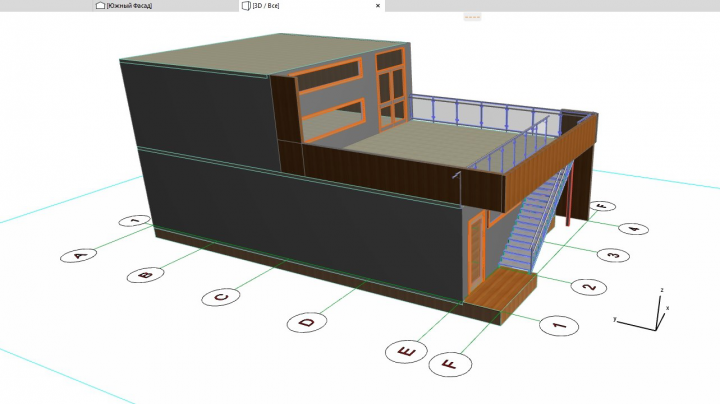Click the dashed handle below the tab bar
720x404 pixels.
click(x=472, y=17)
